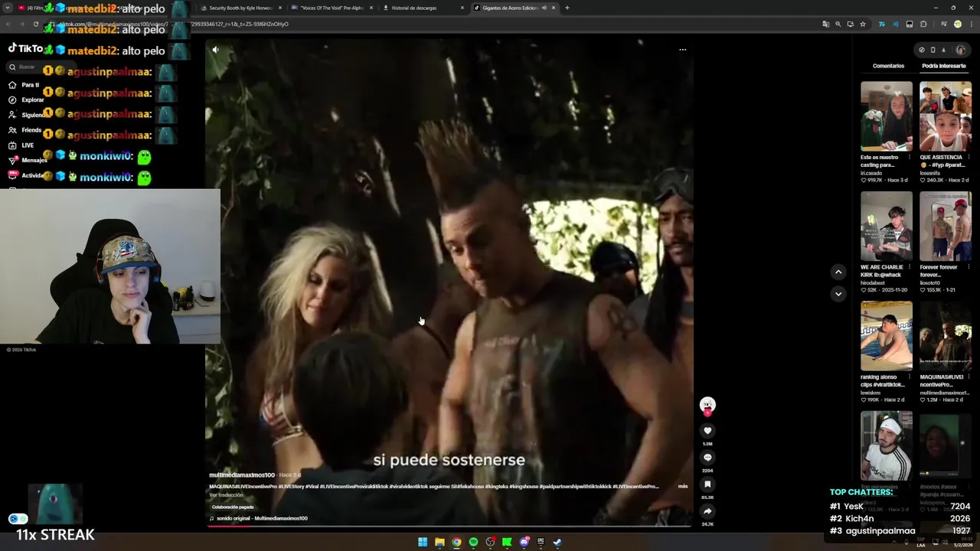Share the video with arrow icon
The width and height of the screenshot is (980, 551).
[707, 511]
